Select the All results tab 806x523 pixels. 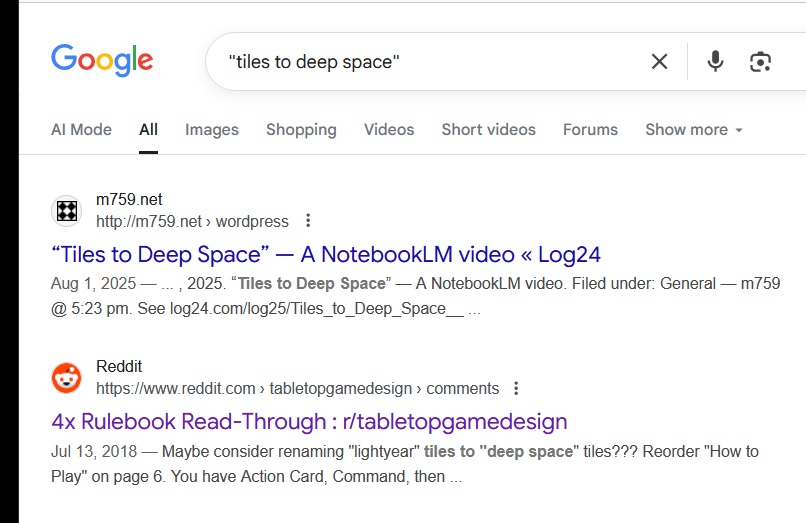[x=149, y=130]
